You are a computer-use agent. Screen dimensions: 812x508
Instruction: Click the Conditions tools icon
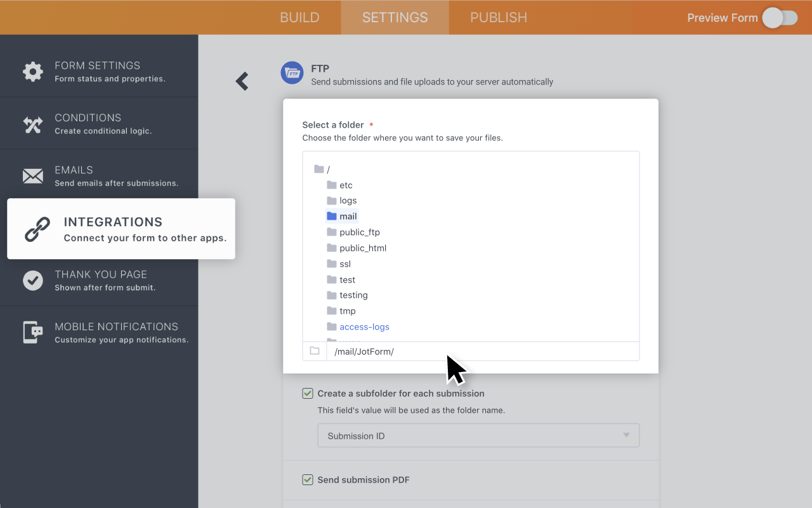point(33,124)
